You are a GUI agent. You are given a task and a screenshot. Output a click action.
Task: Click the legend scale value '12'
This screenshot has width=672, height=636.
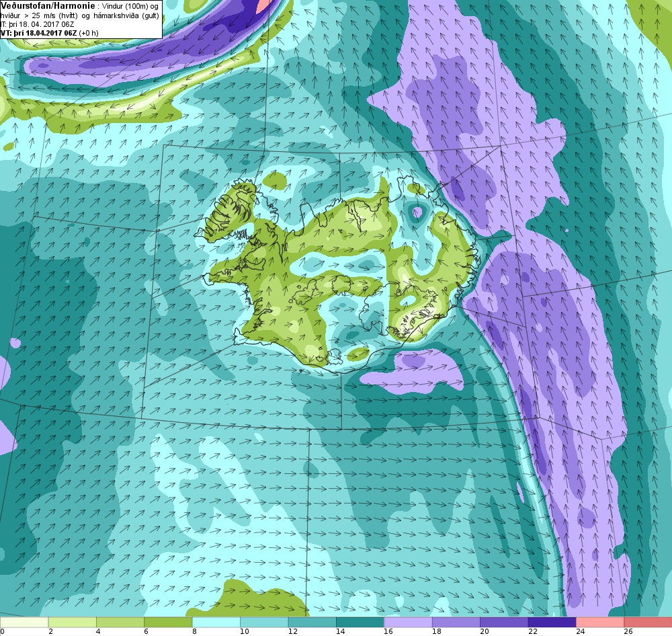(x=292, y=631)
